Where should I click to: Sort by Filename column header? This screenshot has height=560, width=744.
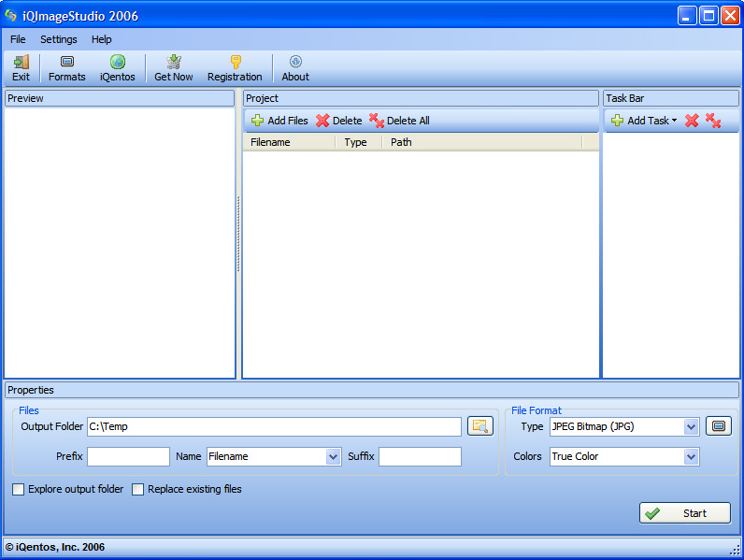pyautogui.click(x=289, y=142)
